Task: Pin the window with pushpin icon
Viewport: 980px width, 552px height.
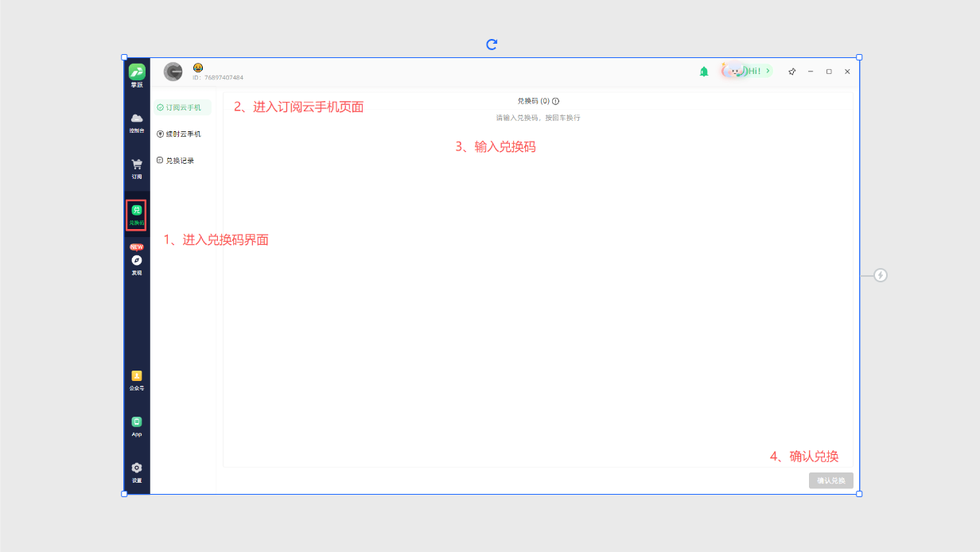Action: 792,72
